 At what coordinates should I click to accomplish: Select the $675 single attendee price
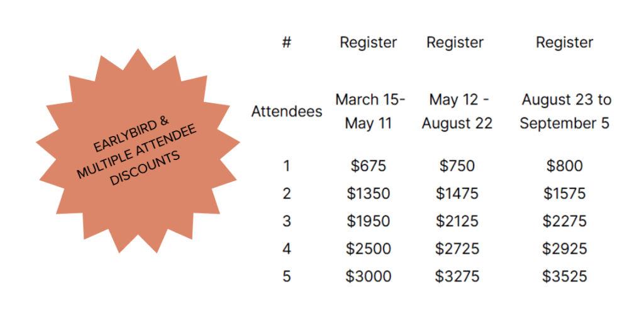click(369, 166)
